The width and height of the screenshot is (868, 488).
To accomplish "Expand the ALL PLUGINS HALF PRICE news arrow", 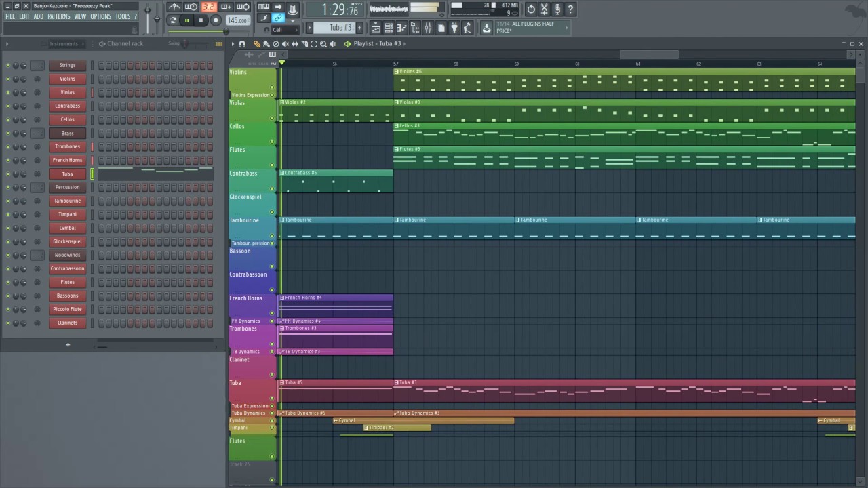I will (567, 27).
